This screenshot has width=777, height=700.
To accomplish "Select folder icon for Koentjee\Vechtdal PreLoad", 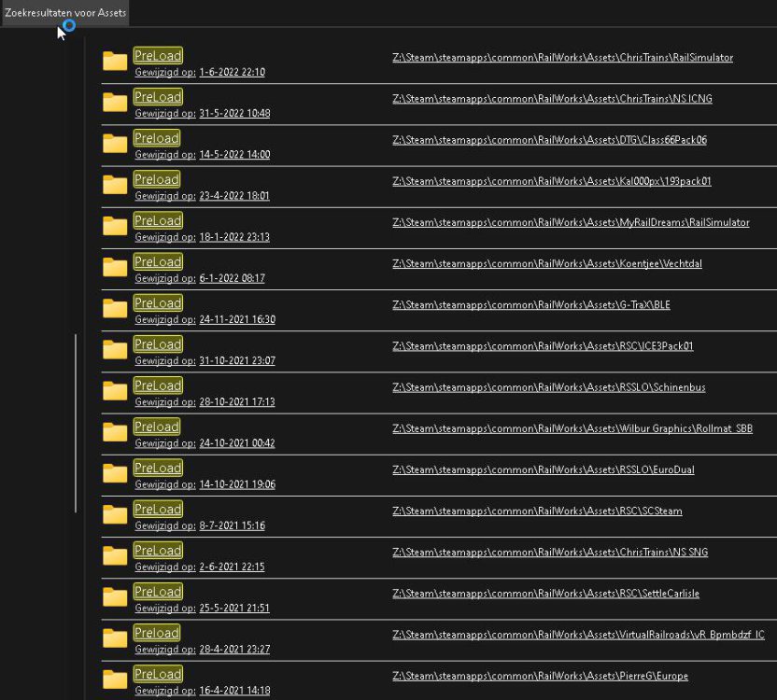I will 115,267.
